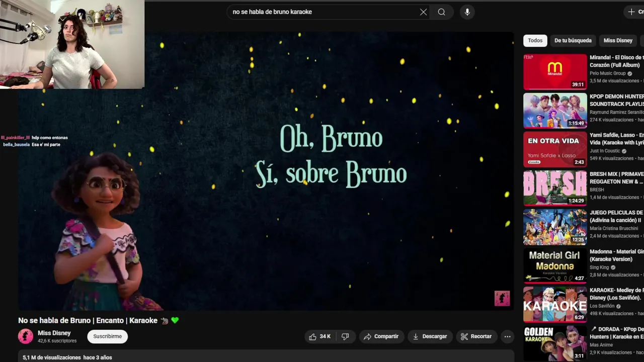Image resolution: width=644 pixels, height=362 pixels.
Task: Click Recortar clip button
Action: [476, 336]
